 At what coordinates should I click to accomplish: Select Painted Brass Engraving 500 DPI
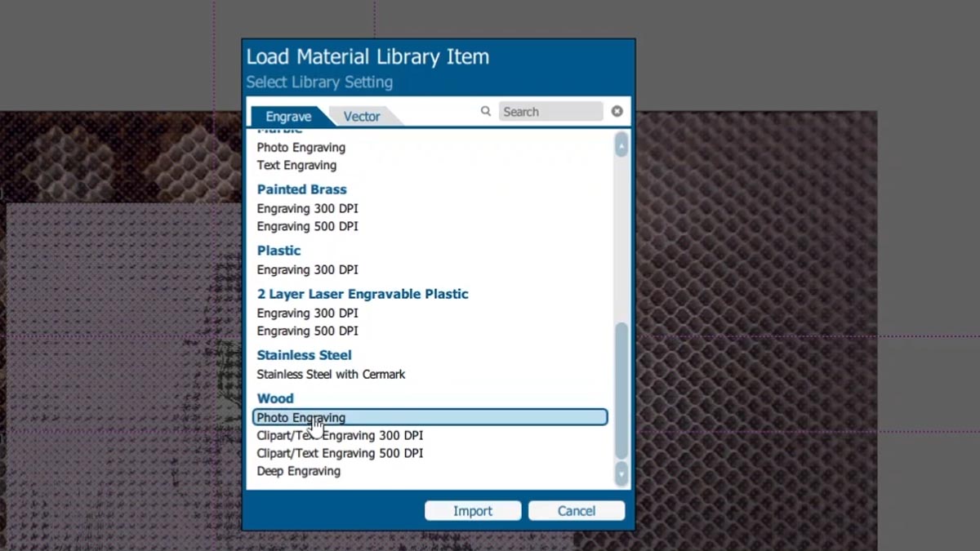pos(307,226)
